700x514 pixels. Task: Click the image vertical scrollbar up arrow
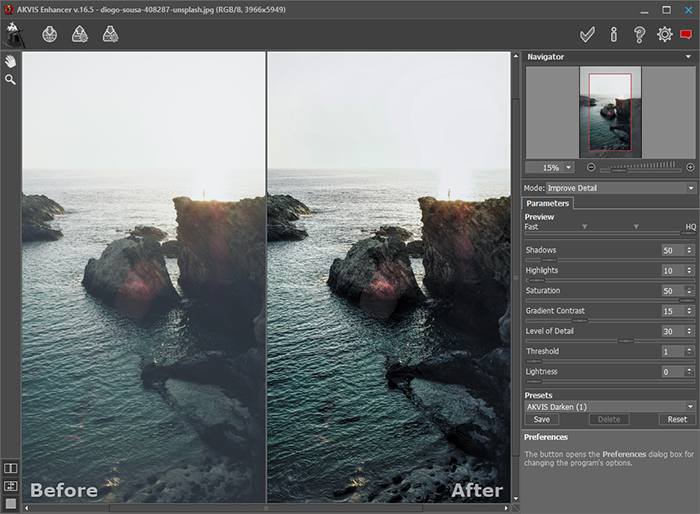(x=516, y=56)
